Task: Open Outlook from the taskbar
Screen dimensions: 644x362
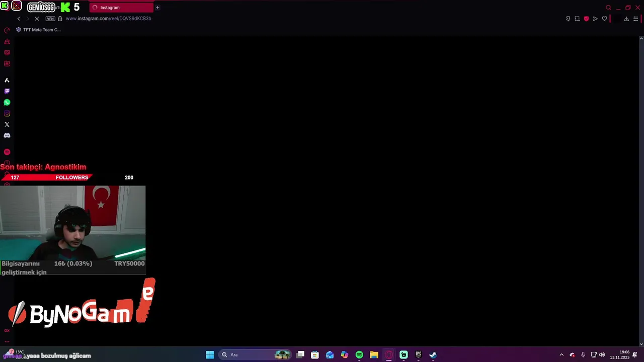Action: click(x=330, y=355)
